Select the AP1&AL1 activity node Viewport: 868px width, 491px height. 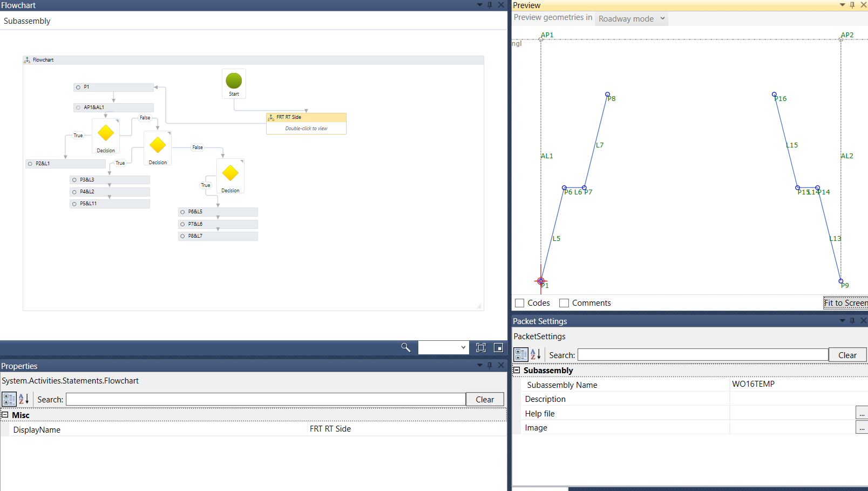coord(113,107)
